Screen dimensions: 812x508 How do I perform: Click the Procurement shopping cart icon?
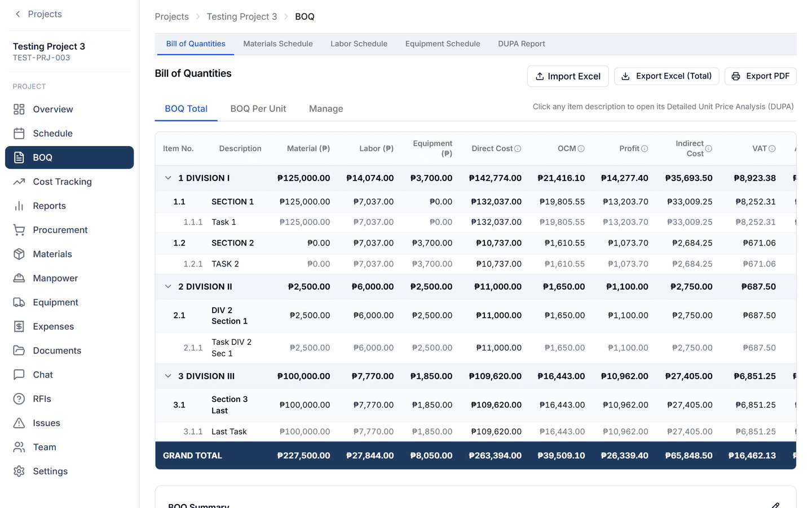[19, 230]
